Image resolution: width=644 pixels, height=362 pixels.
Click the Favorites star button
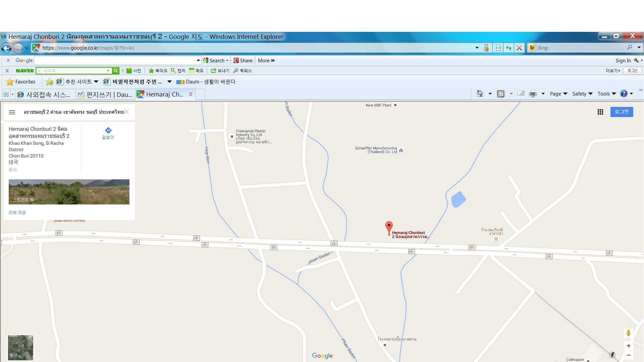[21, 82]
